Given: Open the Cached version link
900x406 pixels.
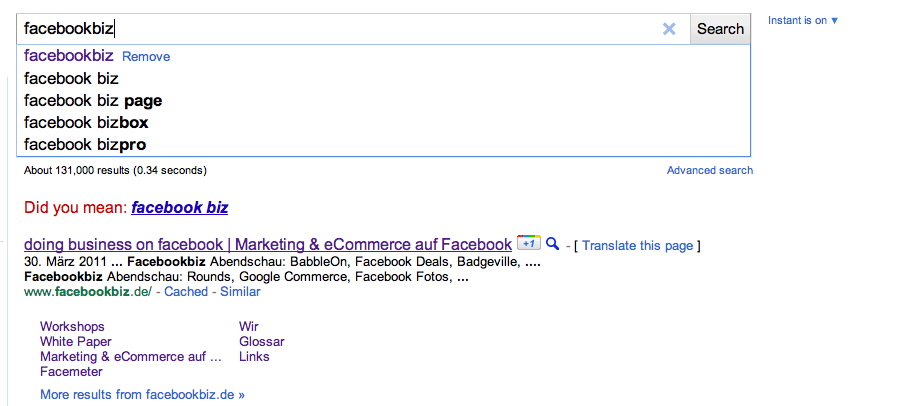Looking at the screenshot, I should [x=186, y=292].
